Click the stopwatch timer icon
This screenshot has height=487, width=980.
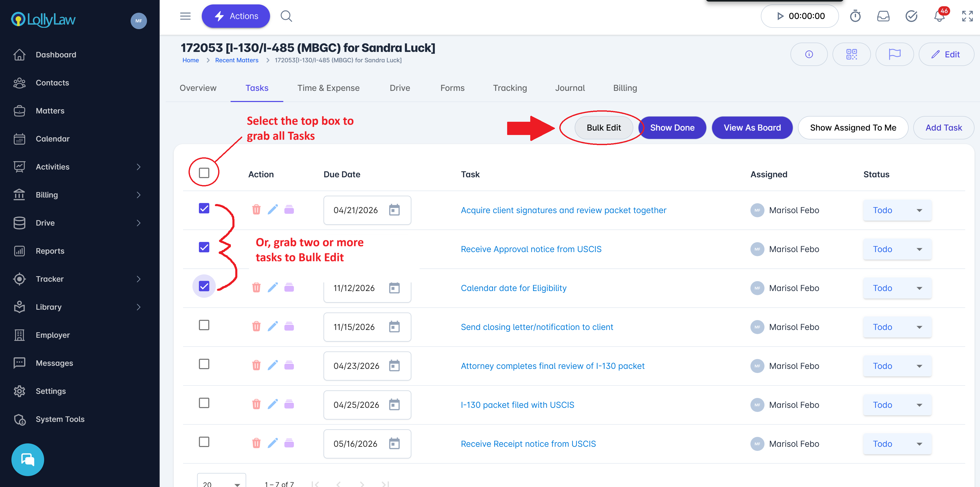pos(855,16)
